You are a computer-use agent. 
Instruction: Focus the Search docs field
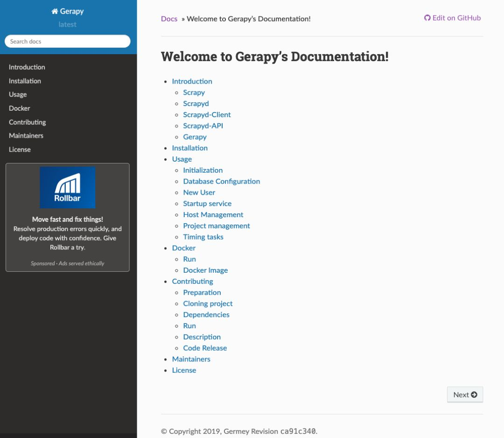[68, 41]
